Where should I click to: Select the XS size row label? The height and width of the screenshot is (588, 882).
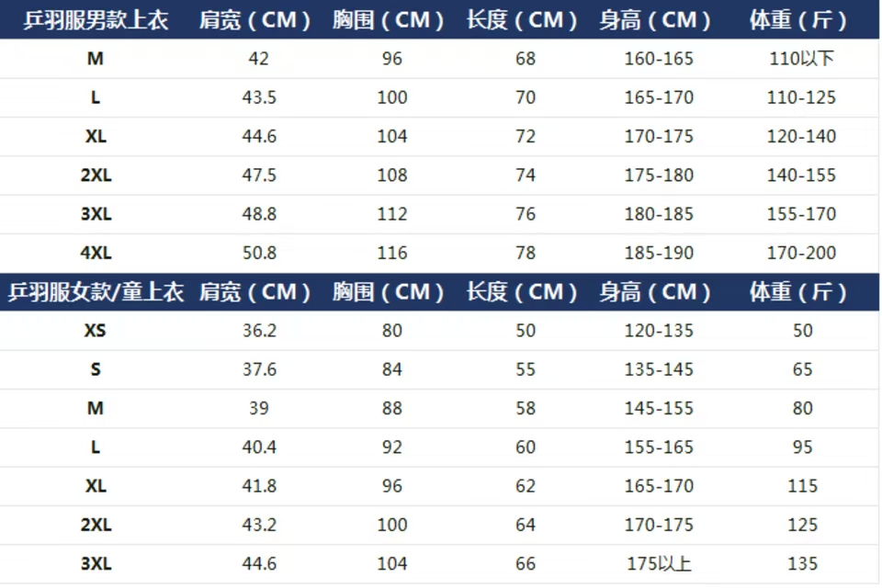coord(96,331)
